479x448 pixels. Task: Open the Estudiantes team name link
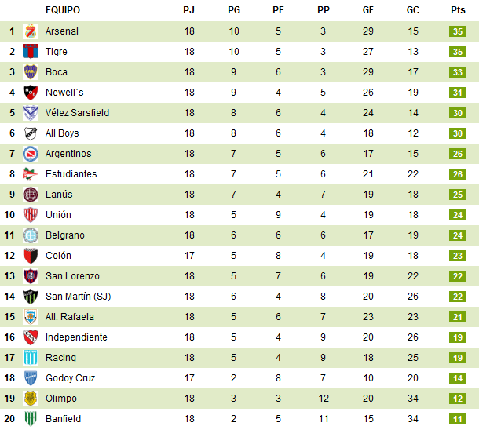click(x=71, y=174)
